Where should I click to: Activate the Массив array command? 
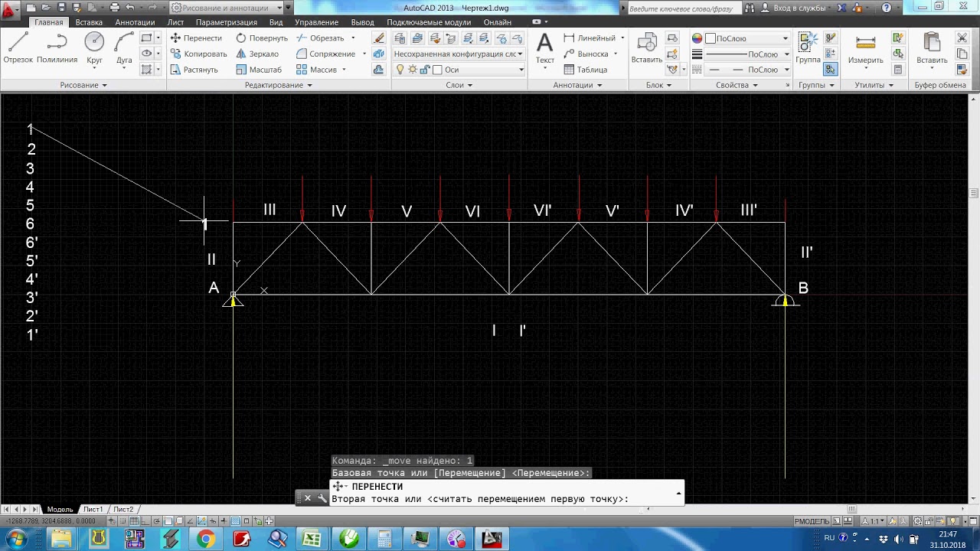tap(317, 70)
